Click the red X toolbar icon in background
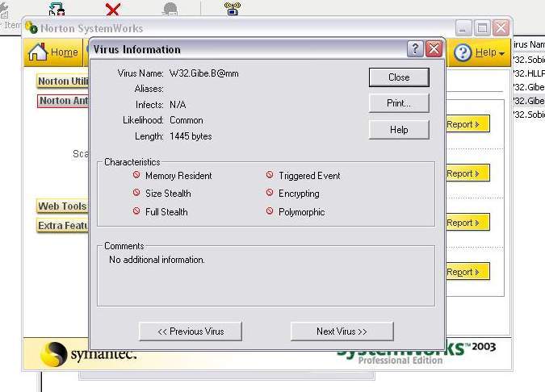Image resolution: width=545 pixels, height=392 pixels. coord(113,9)
